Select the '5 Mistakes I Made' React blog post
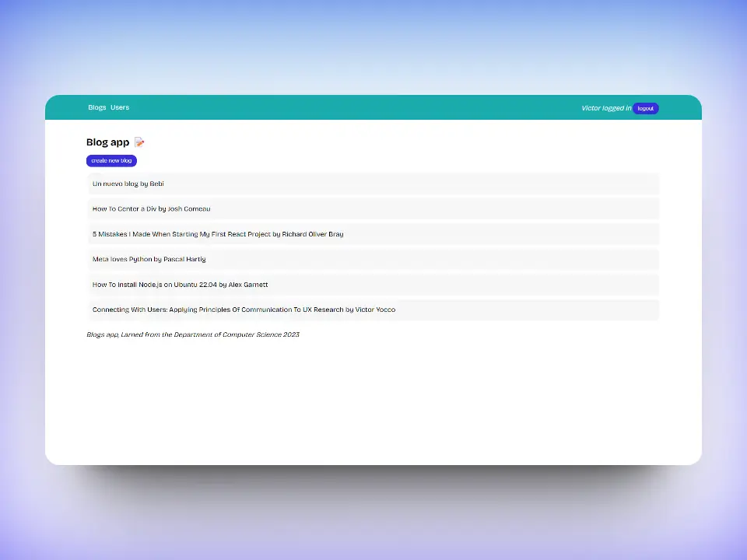 pos(218,233)
